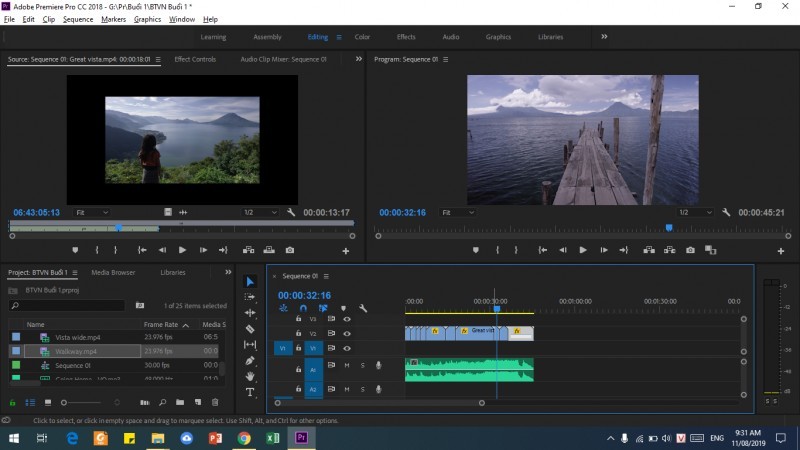The image size is (800, 450).
Task: Toggle V3 track output eye
Action: (347, 319)
